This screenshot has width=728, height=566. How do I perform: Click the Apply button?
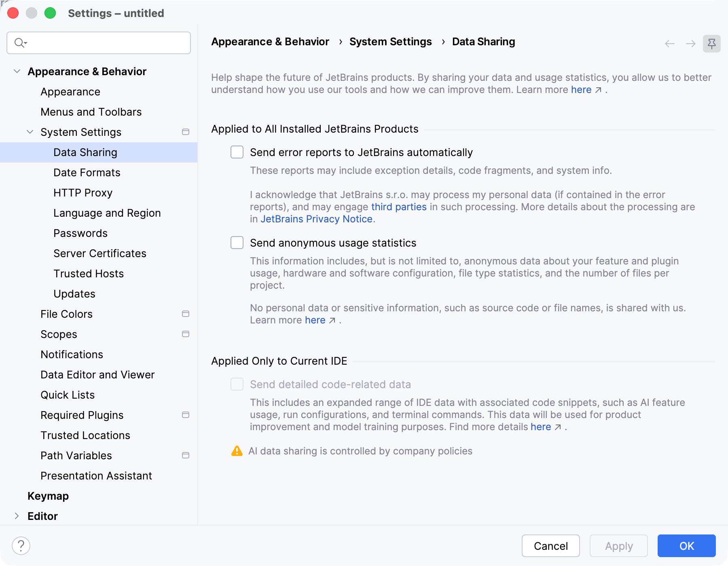pos(619,546)
